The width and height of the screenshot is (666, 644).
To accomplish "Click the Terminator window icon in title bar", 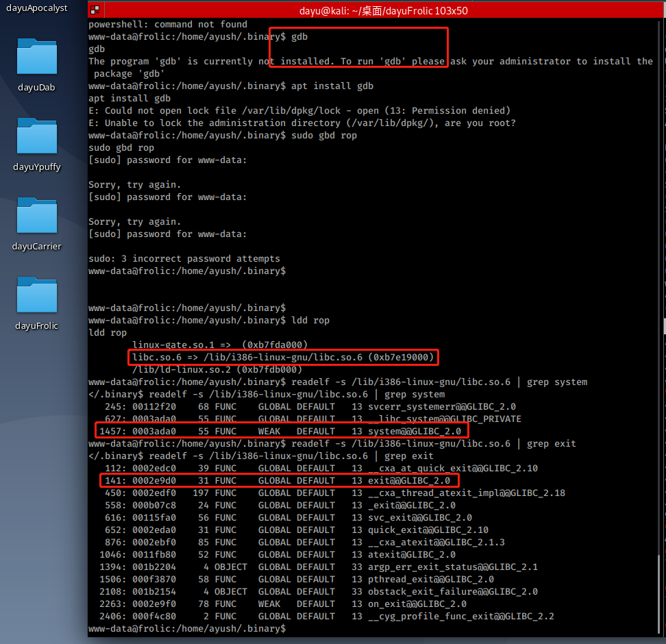I will (95, 10).
